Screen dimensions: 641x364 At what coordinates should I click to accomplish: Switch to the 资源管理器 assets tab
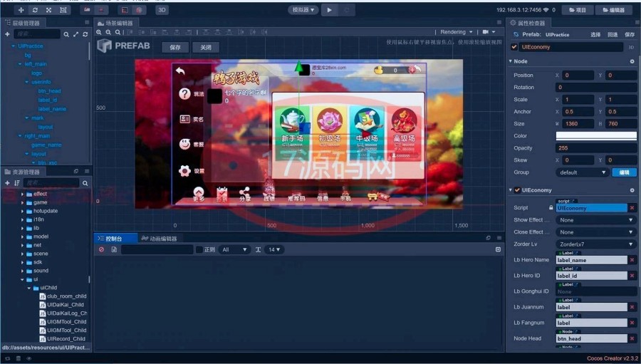(x=23, y=172)
